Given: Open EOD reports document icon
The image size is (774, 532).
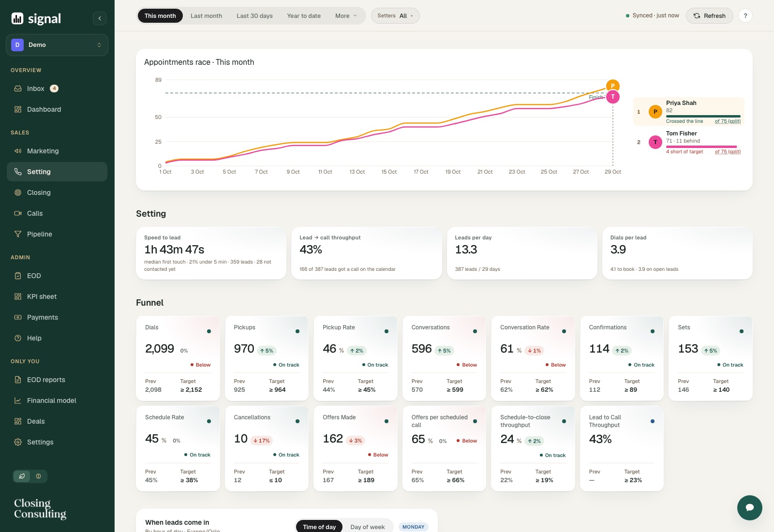Looking at the screenshot, I should tap(18, 380).
